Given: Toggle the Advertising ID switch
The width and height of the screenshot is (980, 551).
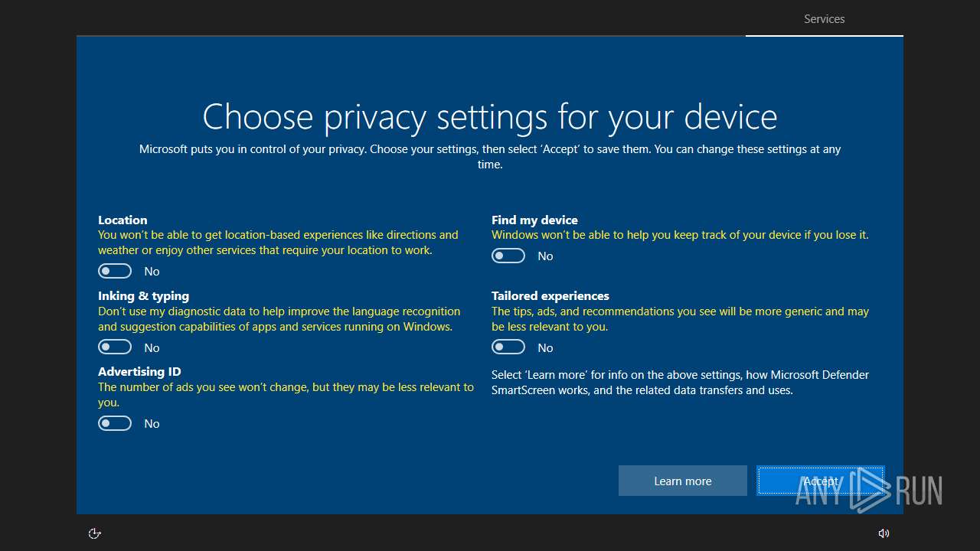Looking at the screenshot, I should (115, 423).
